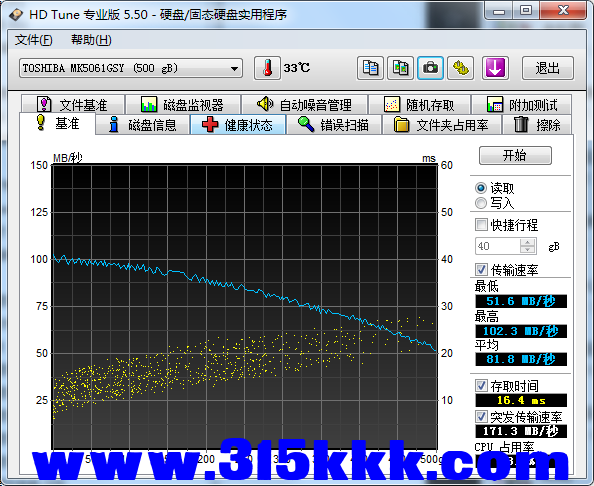Open the 帮助(H) menu
The image size is (594, 486).
click(91, 40)
